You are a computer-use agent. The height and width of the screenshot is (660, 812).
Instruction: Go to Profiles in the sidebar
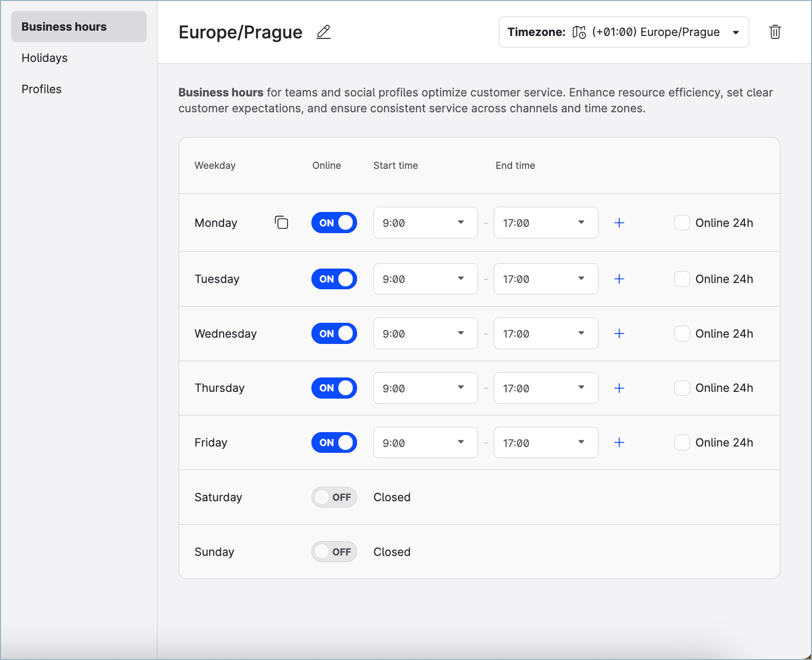pyautogui.click(x=42, y=89)
